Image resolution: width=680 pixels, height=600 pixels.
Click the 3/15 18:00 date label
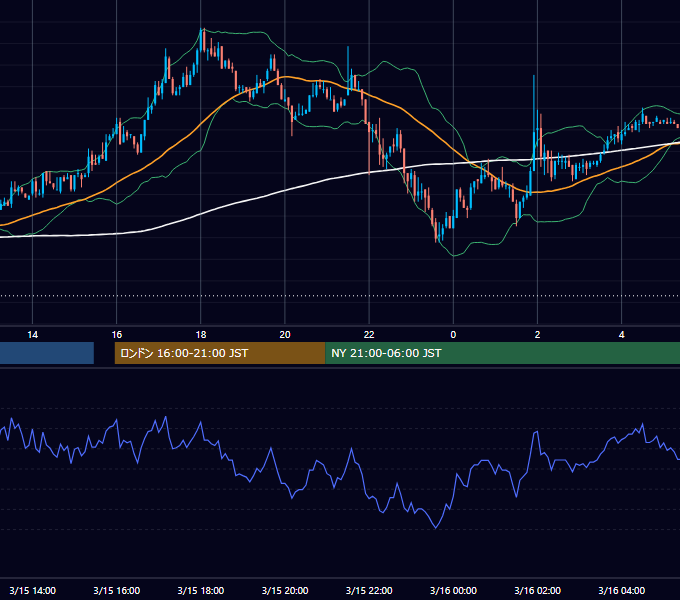201,590
